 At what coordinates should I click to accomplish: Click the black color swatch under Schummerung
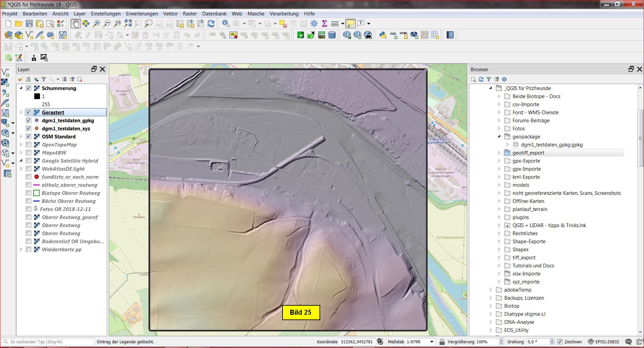click(x=37, y=96)
